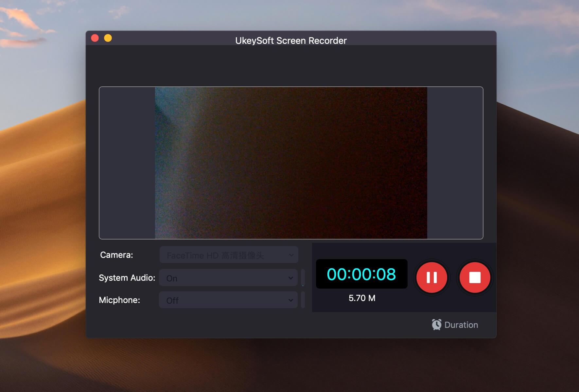The height and width of the screenshot is (392, 579).
Task: Pause the current screen recording
Action: coord(431,277)
